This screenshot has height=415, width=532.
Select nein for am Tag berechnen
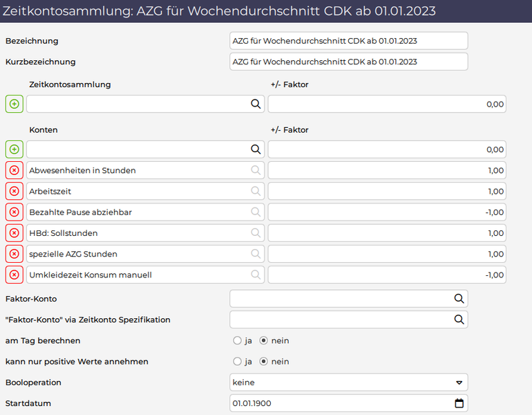point(264,340)
